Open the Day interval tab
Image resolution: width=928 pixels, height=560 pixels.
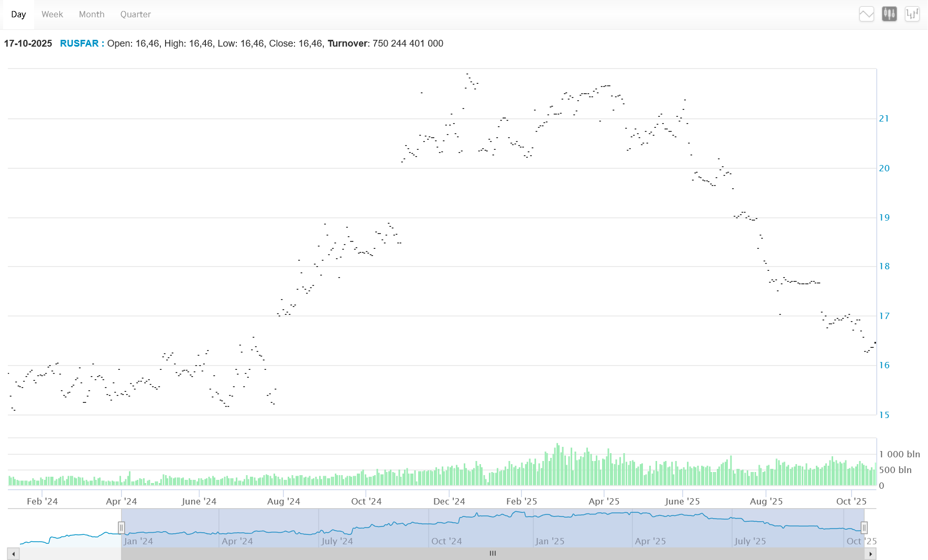(18, 15)
